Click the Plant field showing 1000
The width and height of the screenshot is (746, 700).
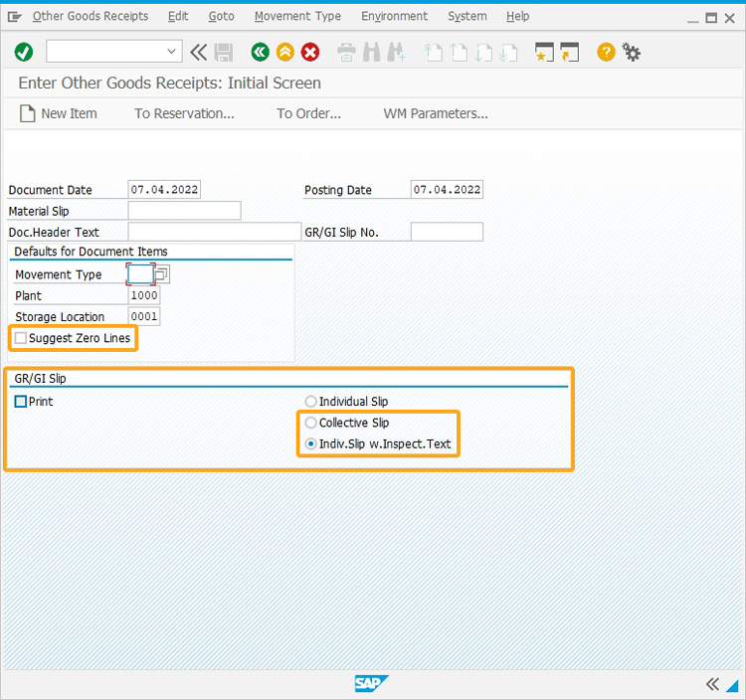[144, 295]
